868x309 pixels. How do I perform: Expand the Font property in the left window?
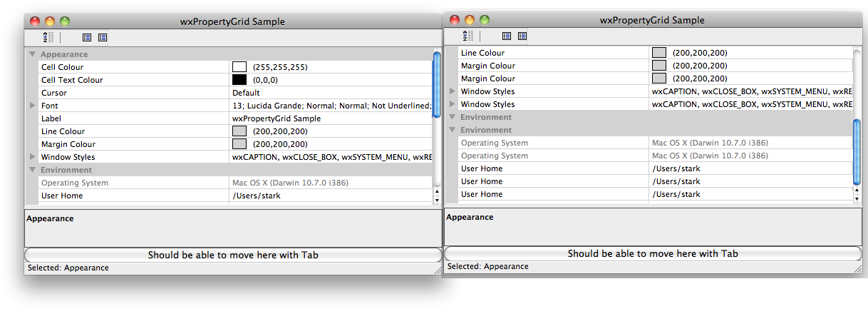click(x=32, y=106)
